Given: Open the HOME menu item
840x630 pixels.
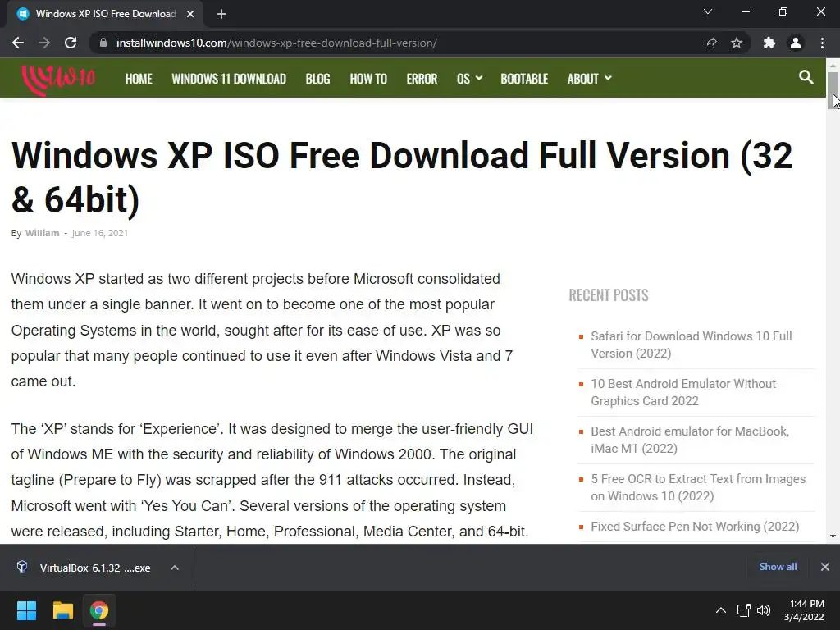Looking at the screenshot, I should point(139,79).
